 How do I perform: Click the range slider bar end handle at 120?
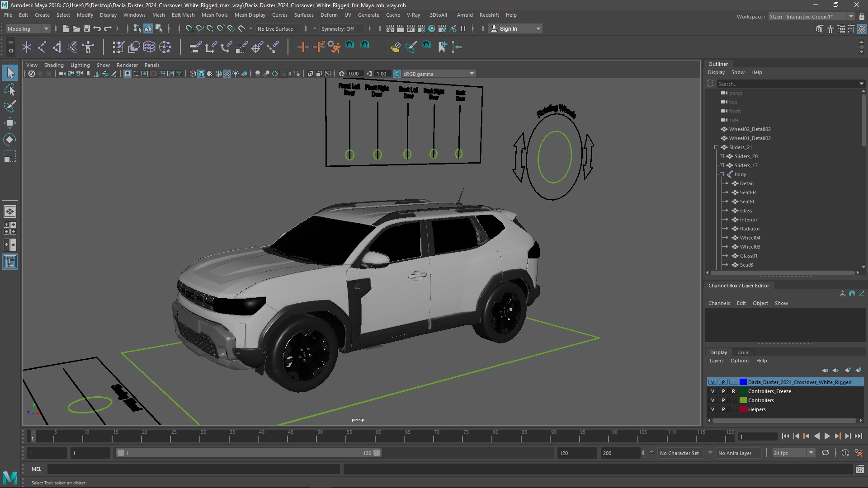(377, 453)
